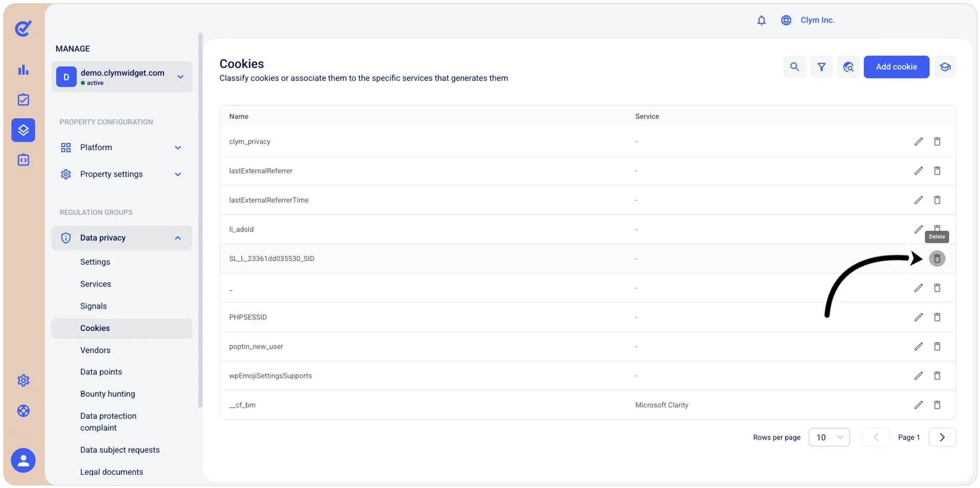Delete the wpEmojiSettingsSupports cookie
Screen dimensions: 980x488
coord(937,376)
